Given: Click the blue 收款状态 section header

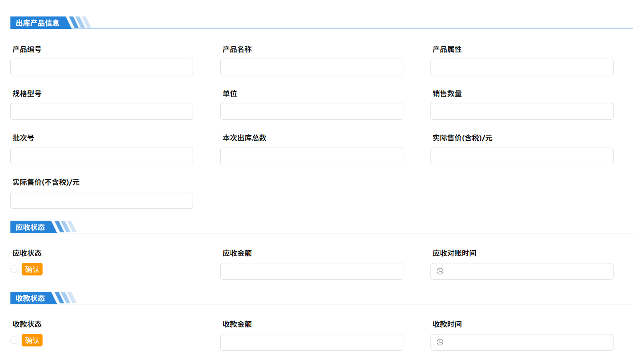Looking at the screenshot, I should (30, 298).
